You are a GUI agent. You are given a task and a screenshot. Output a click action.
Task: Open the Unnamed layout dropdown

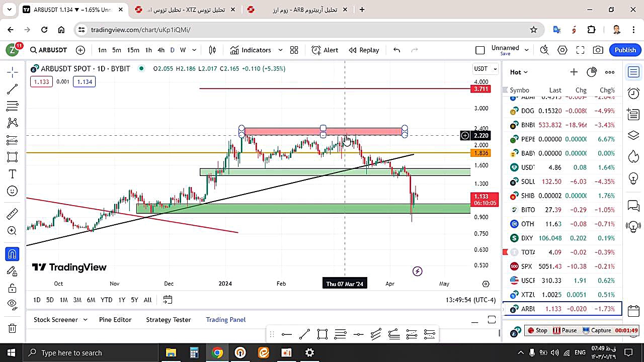pos(510,50)
